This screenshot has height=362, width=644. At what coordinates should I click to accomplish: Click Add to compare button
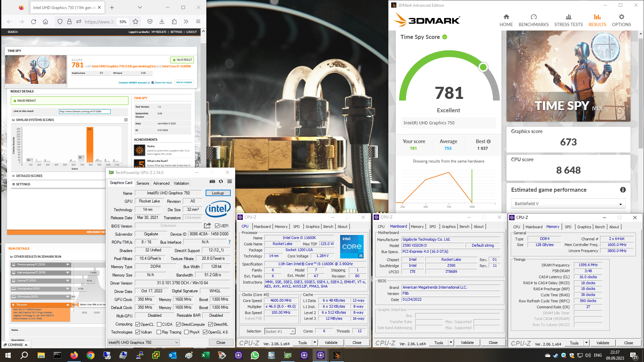pyautogui.click(x=184, y=82)
